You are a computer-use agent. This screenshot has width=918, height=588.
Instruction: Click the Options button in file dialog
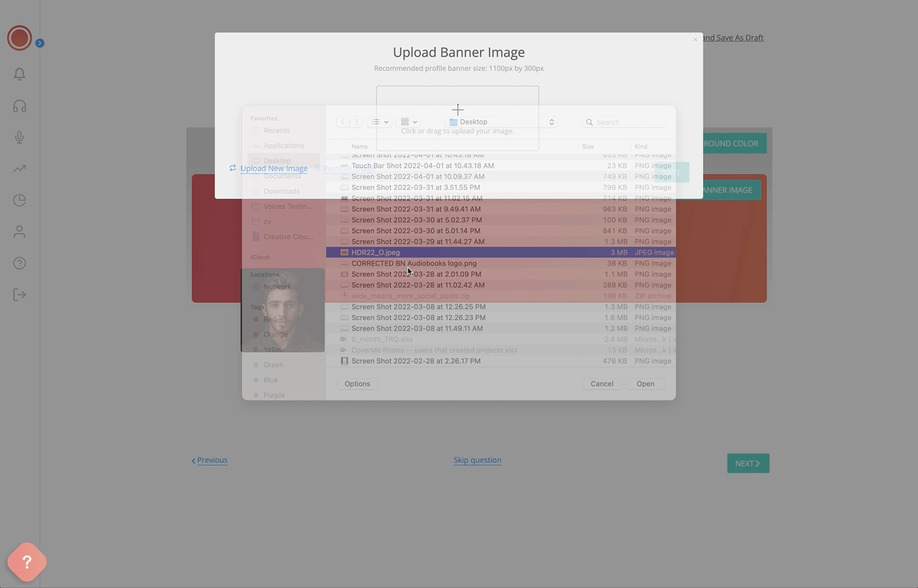coord(357,384)
